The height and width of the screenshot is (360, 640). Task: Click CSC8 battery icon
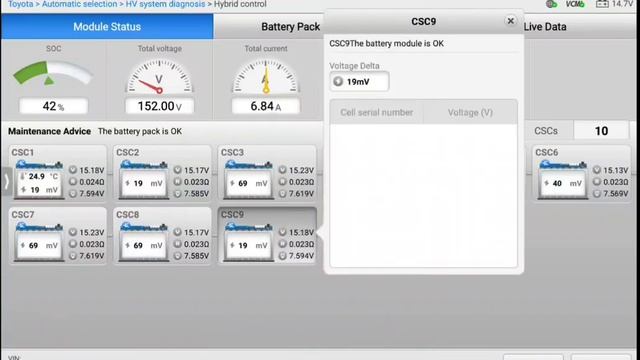pos(144,242)
